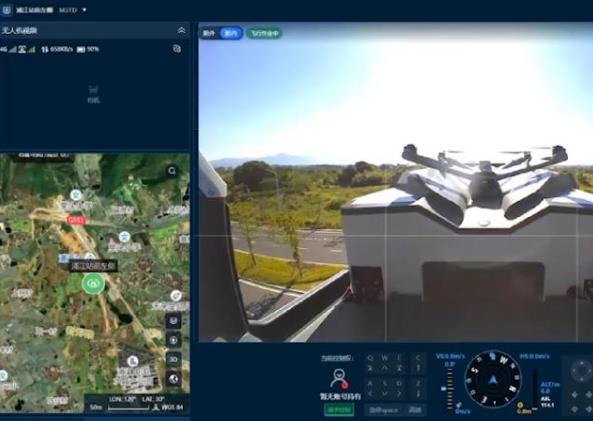The image size is (593, 421).
Task: Select the green drone station marker
Action: click(93, 284)
